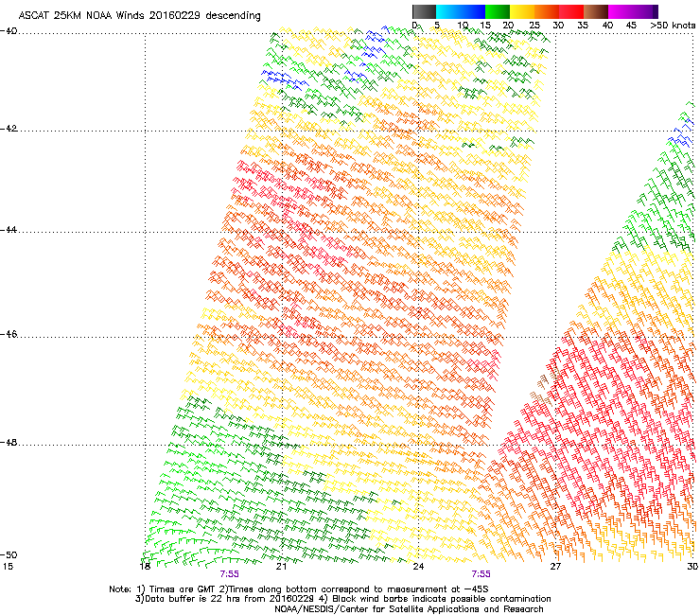Select the orange 25-30 knots legend swatch

[547, 11]
